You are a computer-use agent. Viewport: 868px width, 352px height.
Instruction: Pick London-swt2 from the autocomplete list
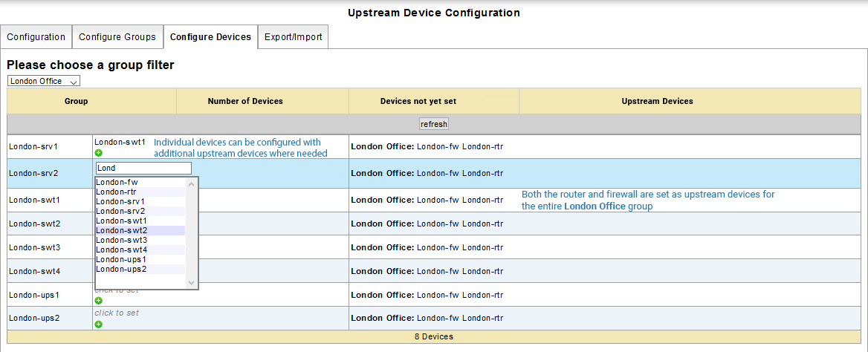(x=121, y=230)
